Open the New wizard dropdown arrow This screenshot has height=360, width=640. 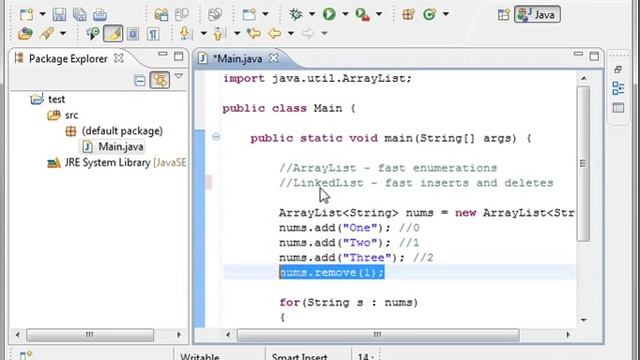(42, 15)
